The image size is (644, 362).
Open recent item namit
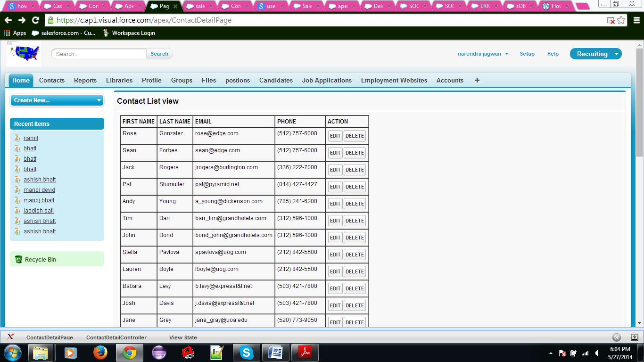[31, 138]
